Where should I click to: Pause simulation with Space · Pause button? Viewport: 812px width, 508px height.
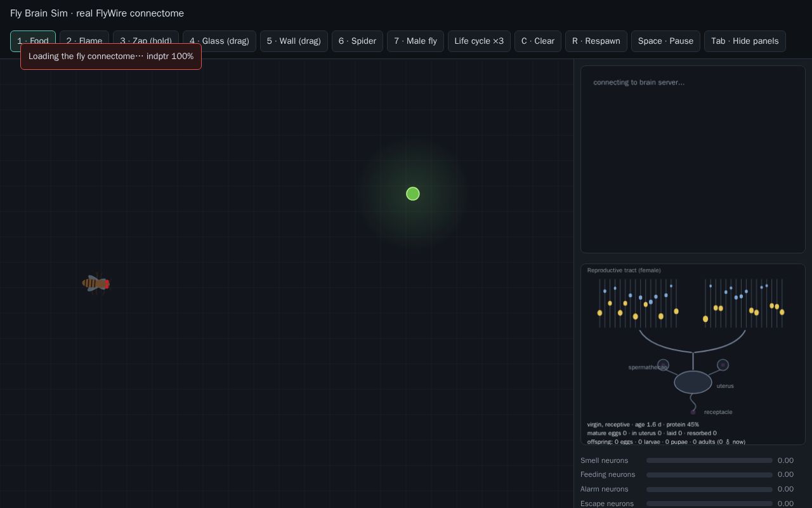pos(665,41)
